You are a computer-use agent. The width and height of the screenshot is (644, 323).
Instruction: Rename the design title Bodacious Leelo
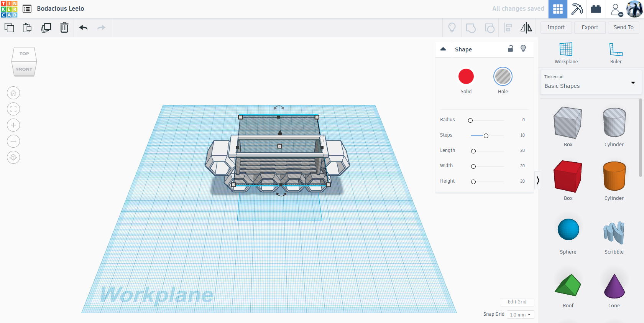(x=61, y=9)
